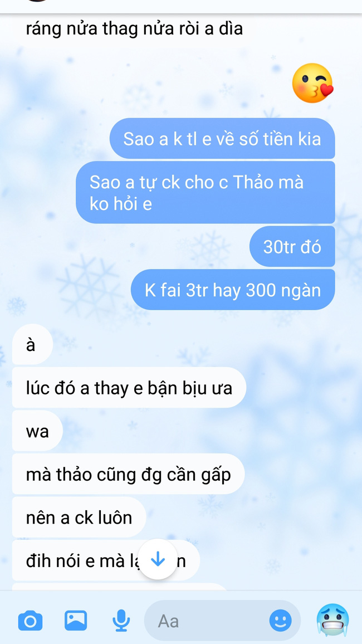The image size is (362, 644).
Task: Open the photo gallery picker icon
Action: [x=76, y=620]
